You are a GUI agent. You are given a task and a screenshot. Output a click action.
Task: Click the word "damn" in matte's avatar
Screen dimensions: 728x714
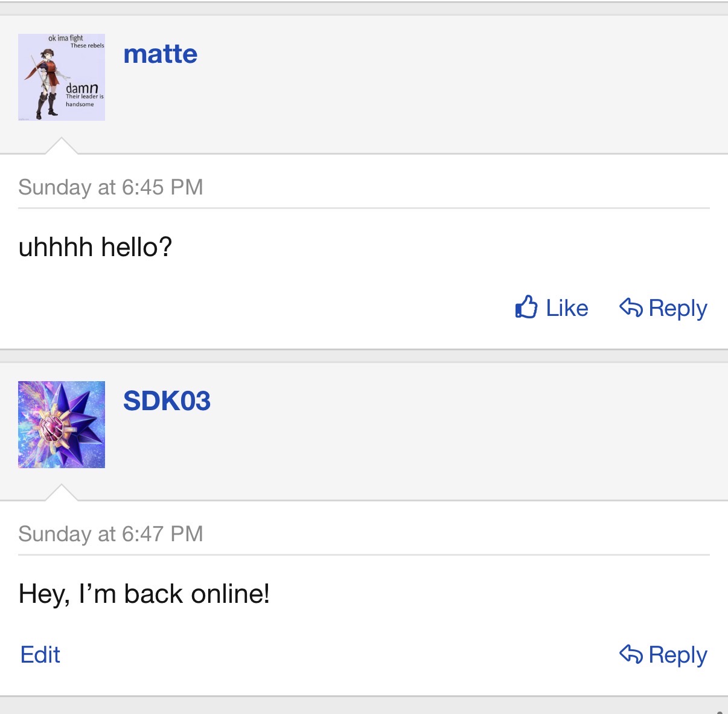click(81, 88)
